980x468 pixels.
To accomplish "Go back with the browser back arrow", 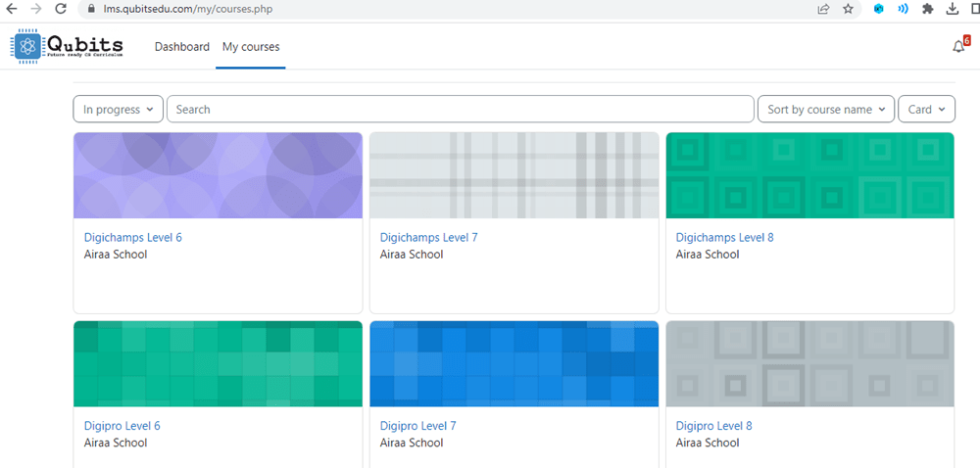I will pos(11,9).
